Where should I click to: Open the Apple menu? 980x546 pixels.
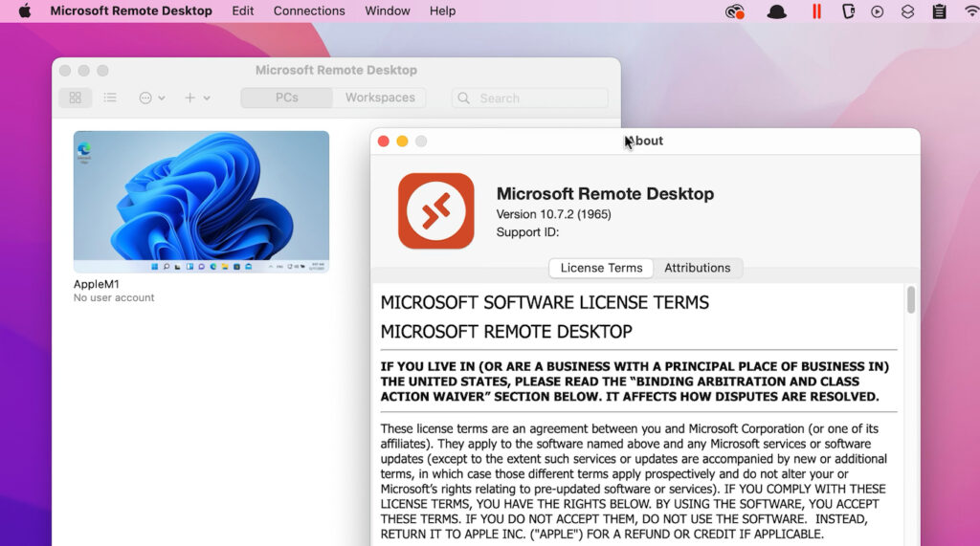[x=25, y=11]
